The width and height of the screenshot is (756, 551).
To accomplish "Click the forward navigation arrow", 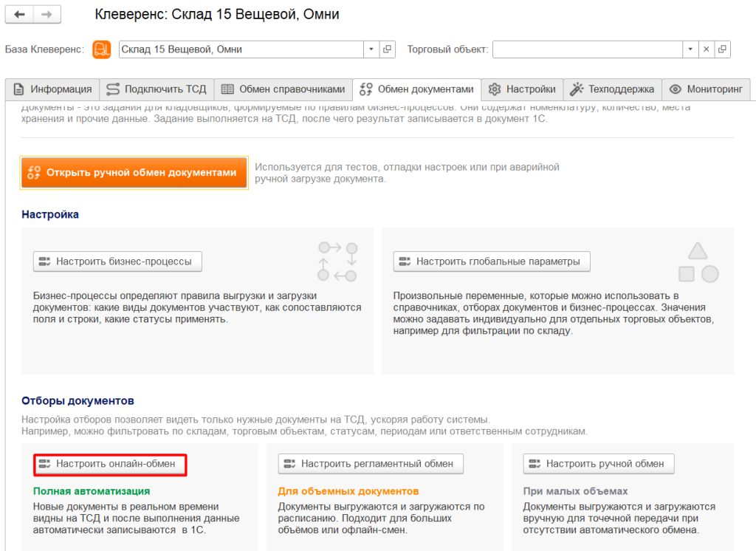I will tap(47, 15).
